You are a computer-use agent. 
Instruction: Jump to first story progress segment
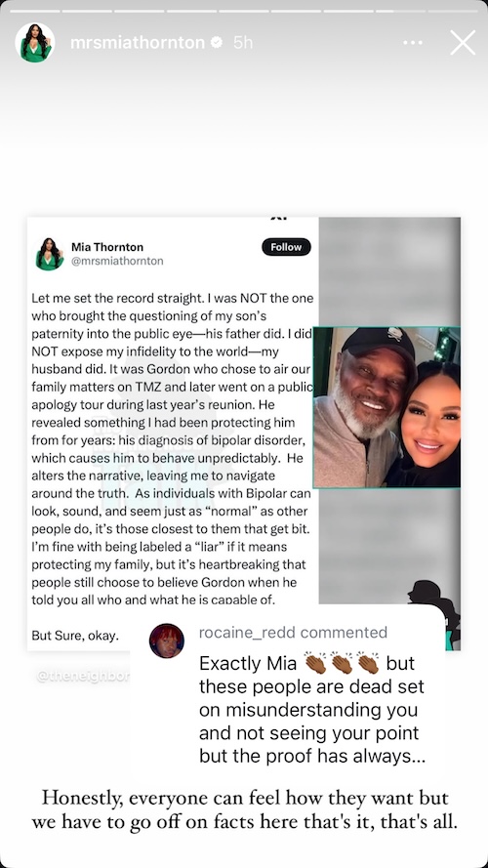(x=35, y=11)
